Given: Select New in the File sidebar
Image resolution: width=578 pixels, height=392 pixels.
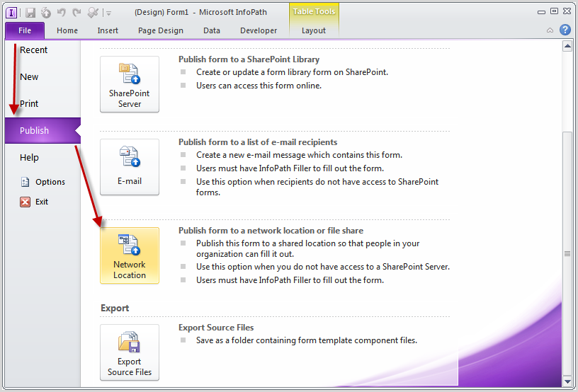Looking at the screenshot, I should (x=29, y=77).
